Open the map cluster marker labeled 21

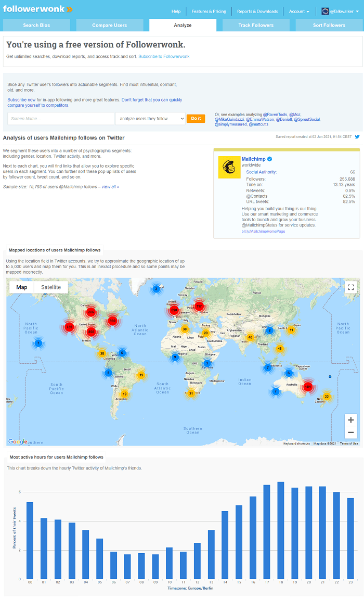click(191, 393)
